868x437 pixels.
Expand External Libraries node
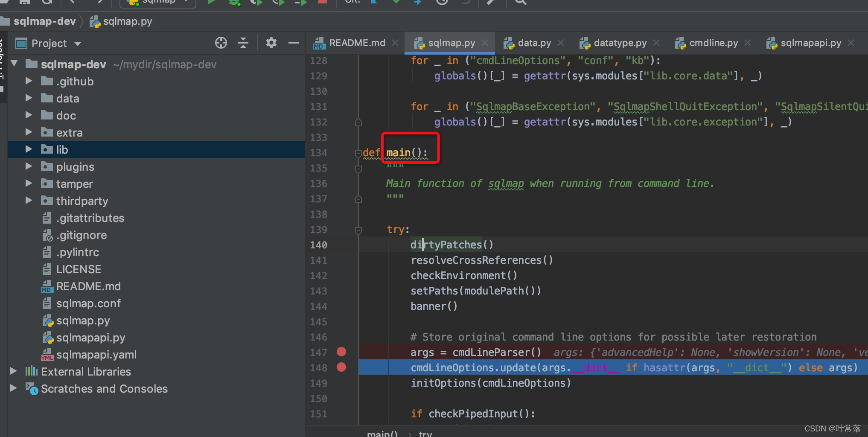(14, 371)
